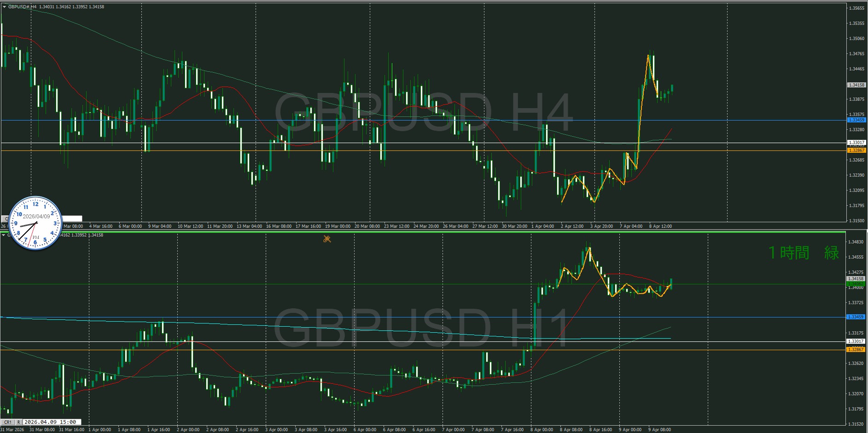Click the orange 1.32867 price tag on H4
868x433 pixels.
pos(856,150)
